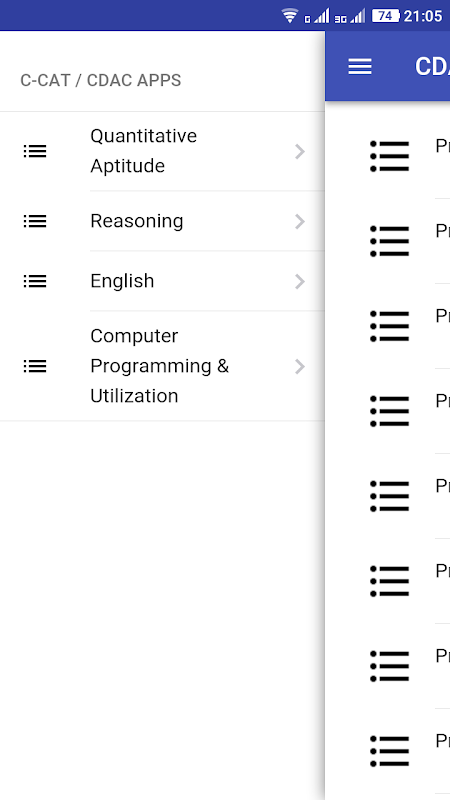
Task: Open the Reasoning menu item
Action: pos(162,221)
